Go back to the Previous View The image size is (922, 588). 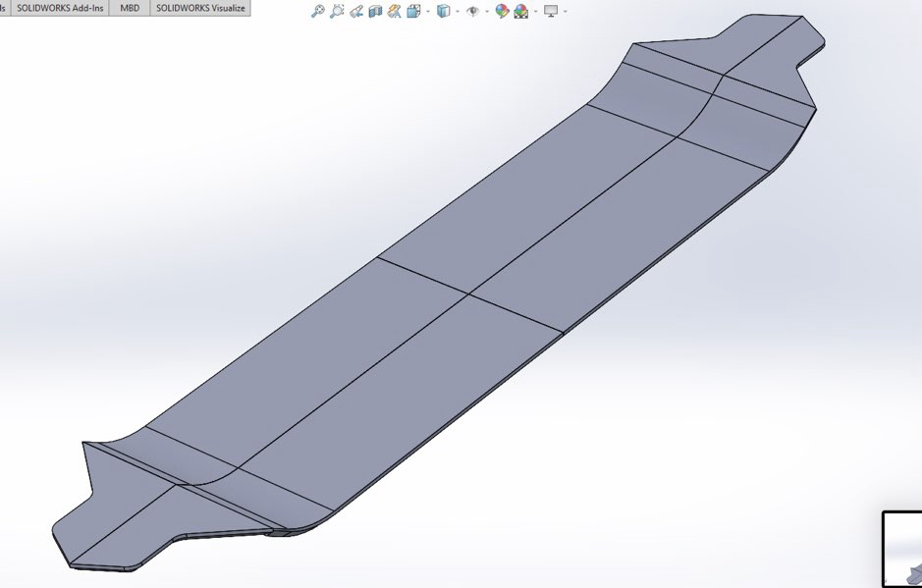[356, 12]
